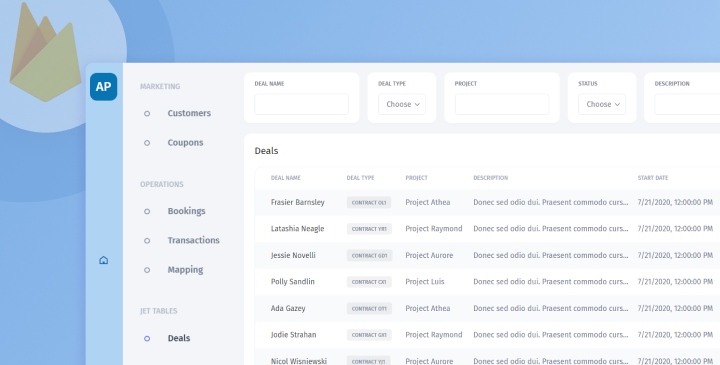
Task: Click the AP logo badge
Action: point(103,86)
